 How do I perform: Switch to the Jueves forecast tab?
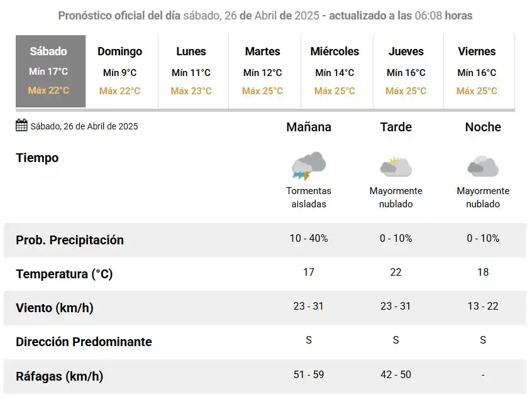[406, 71]
